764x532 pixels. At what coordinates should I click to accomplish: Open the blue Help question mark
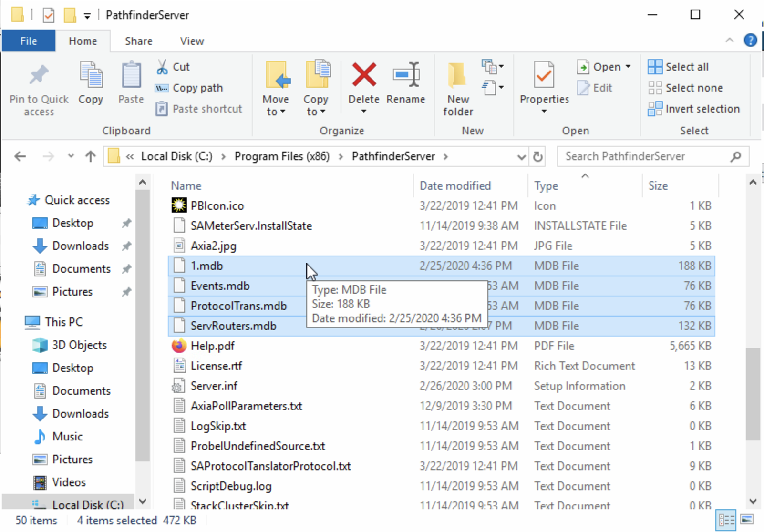pos(750,41)
